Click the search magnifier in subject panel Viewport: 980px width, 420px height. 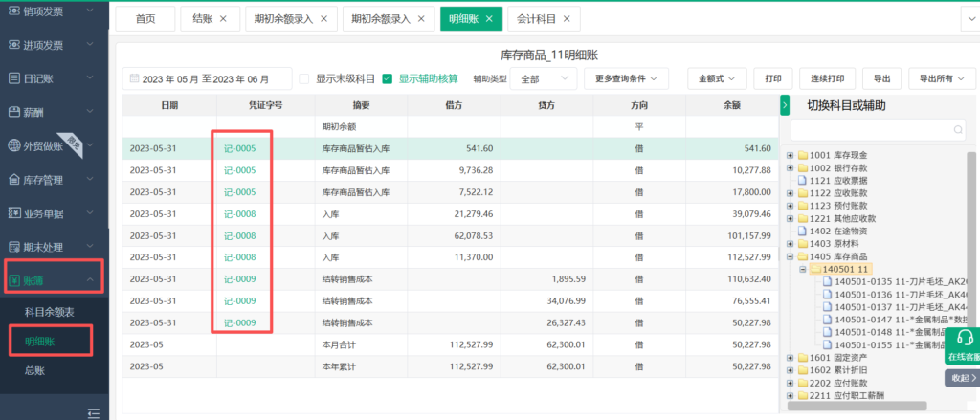958,129
